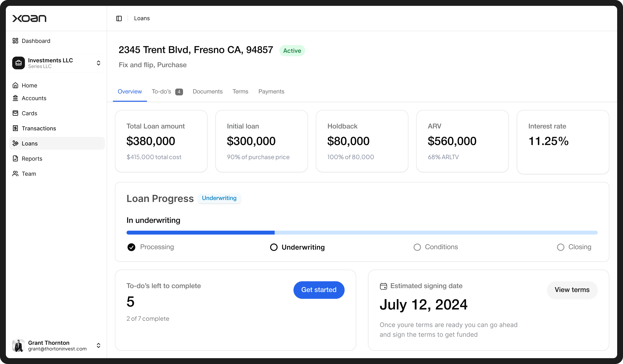Select the Conditions step circle
The image size is (623, 364).
pyautogui.click(x=417, y=247)
